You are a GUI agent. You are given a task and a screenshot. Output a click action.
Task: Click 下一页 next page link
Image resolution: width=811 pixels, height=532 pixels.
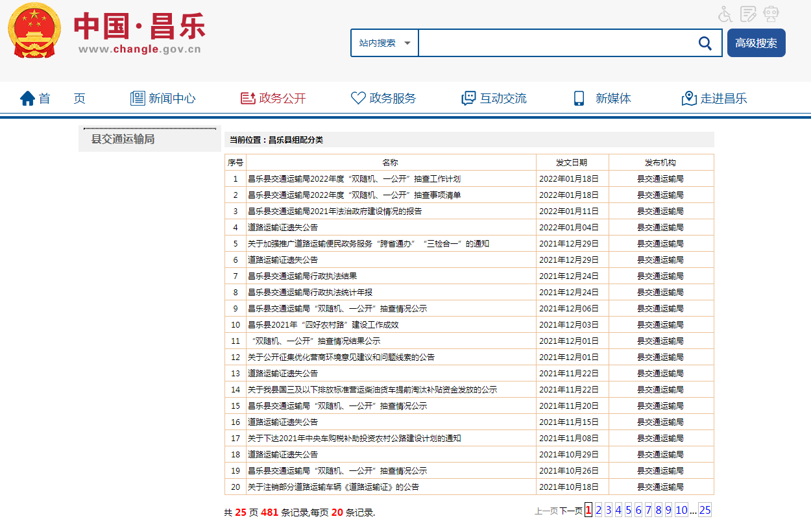(571, 511)
